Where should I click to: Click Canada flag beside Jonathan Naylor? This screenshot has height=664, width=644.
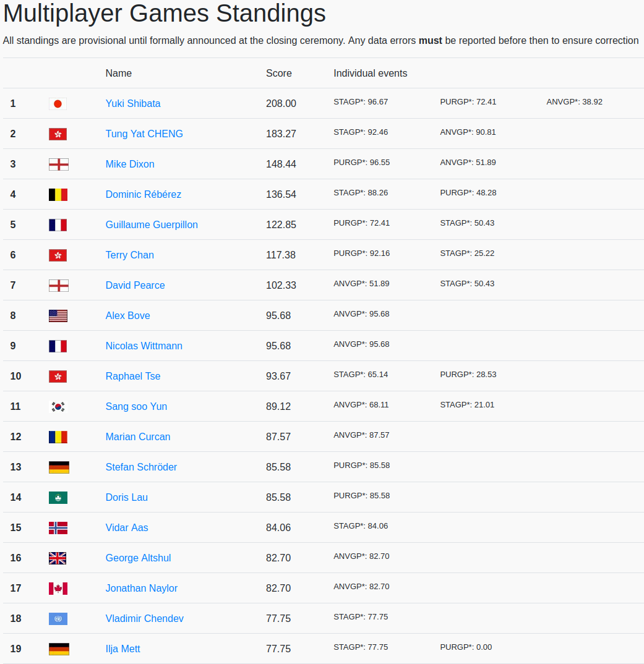click(x=58, y=589)
